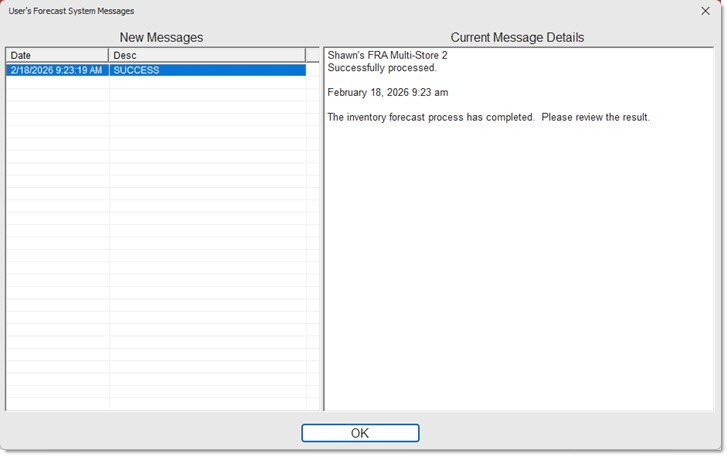Click the inventory forecast process completed sentence
The width and height of the screenshot is (727, 456).
coord(488,117)
